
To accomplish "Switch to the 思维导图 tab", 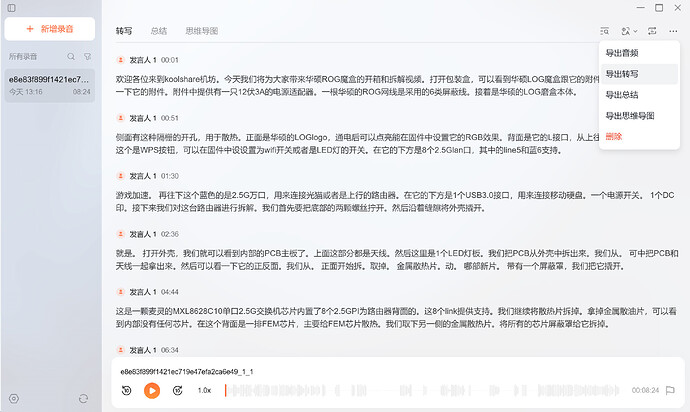I will (202, 31).
